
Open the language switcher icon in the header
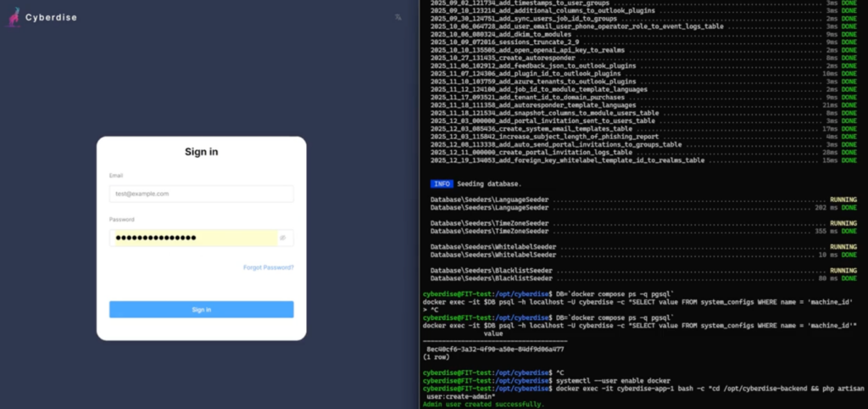click(398, 17)
